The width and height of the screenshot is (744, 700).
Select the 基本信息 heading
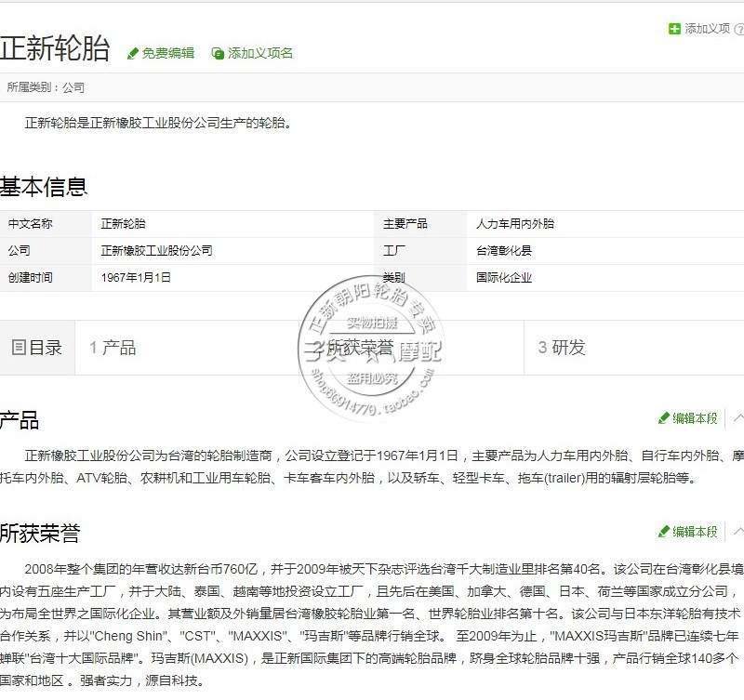click(x=44, y=186)
